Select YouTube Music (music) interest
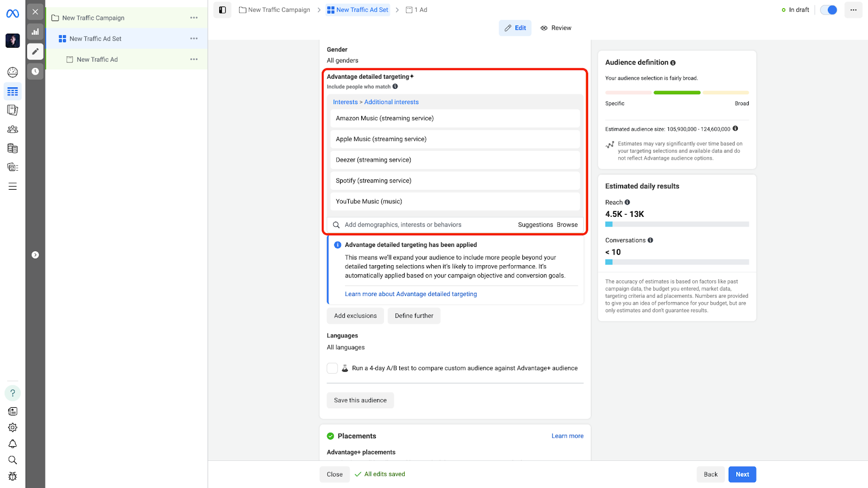 tap(455, 202)
